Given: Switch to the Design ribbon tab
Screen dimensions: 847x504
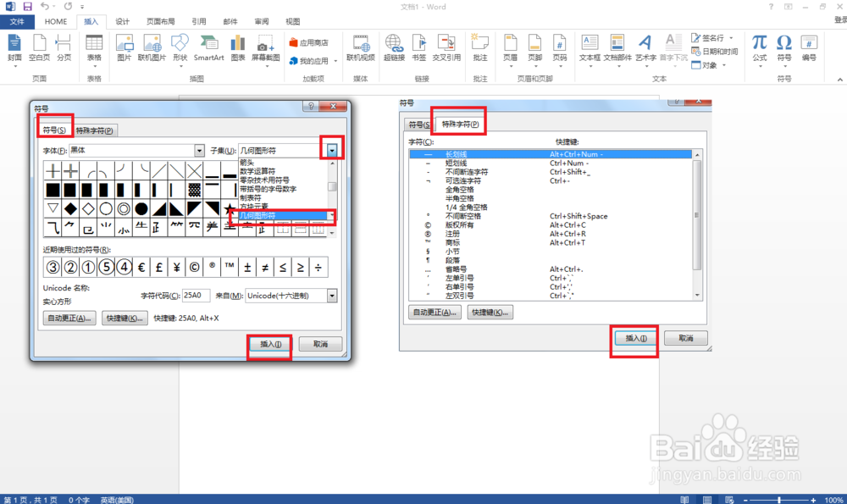Looking at the screenshot, I should [123, 22].
